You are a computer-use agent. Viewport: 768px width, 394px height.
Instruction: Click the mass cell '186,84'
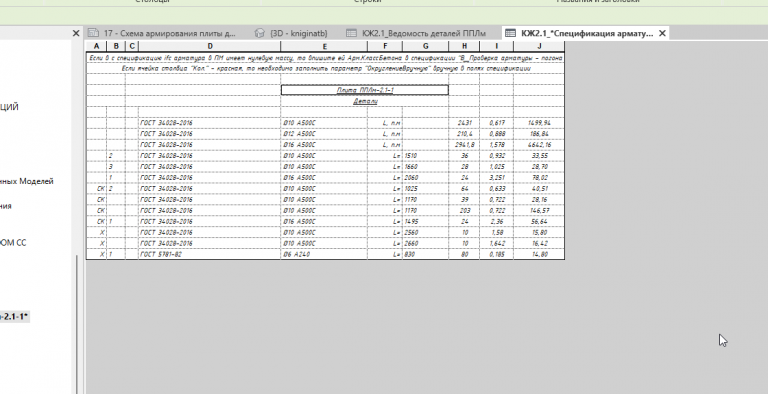[x=539, y=134]
